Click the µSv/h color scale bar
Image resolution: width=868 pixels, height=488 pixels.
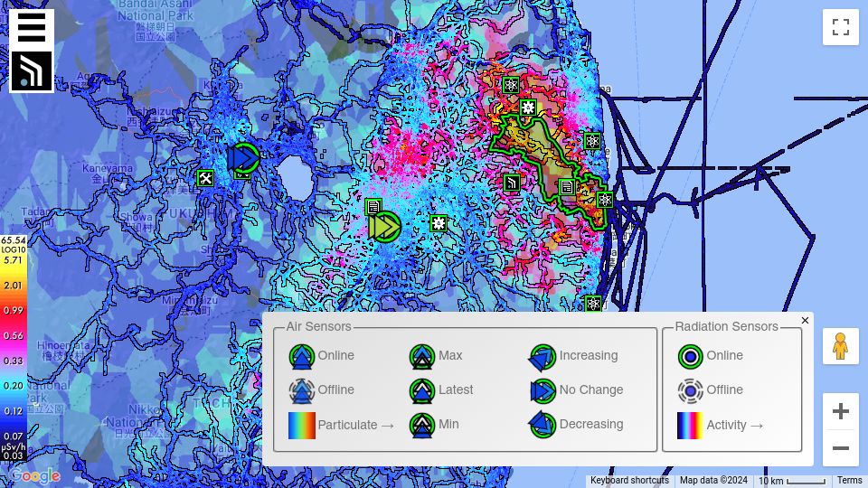coord(14,349)
